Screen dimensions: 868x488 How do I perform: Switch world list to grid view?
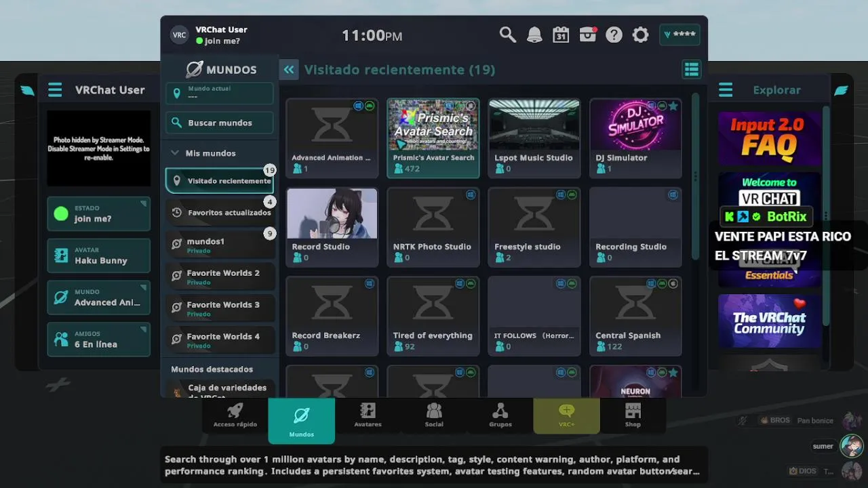(691, 69)
